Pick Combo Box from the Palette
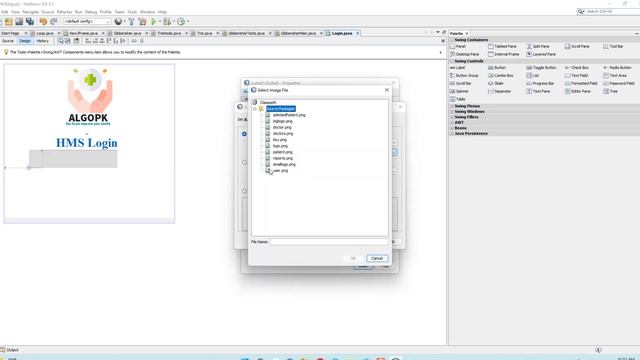 501,76
